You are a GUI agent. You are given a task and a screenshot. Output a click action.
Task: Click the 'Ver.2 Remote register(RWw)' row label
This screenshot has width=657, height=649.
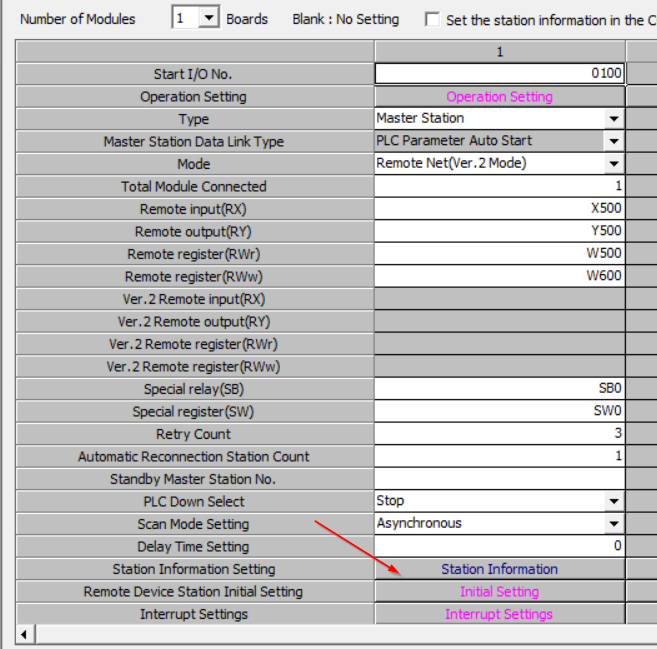pos(194,367)
